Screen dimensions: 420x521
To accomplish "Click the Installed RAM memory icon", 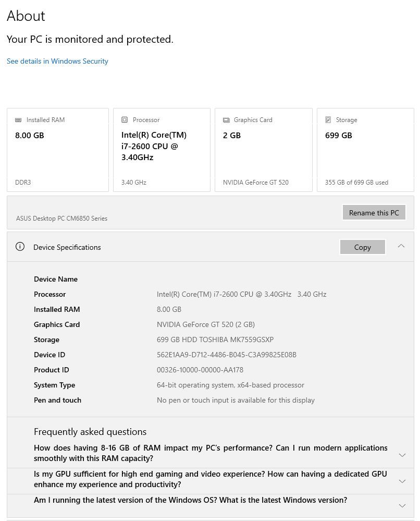I will tap(18, 120).
